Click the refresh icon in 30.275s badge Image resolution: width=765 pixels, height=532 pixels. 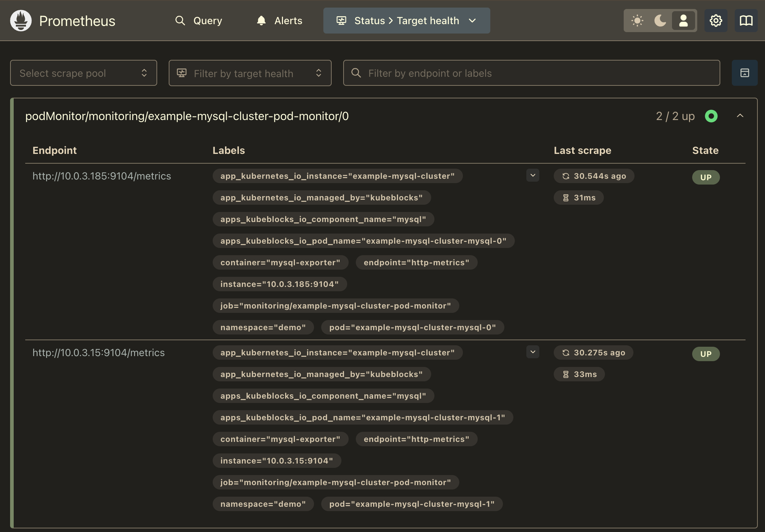pos(566,353)
